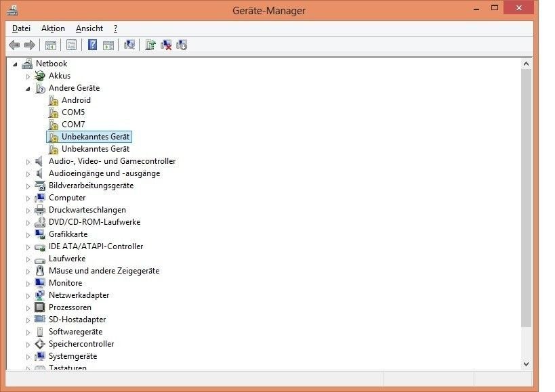Click the Prozessoren chip icon
Image resolution: width=555 pixels, height=392 pixels.
coord(40,307)
